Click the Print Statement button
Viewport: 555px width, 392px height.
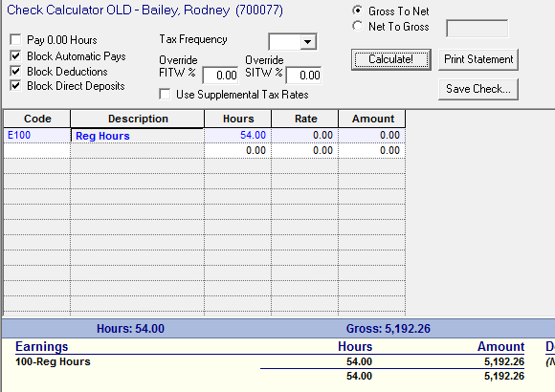click(478, 59)
